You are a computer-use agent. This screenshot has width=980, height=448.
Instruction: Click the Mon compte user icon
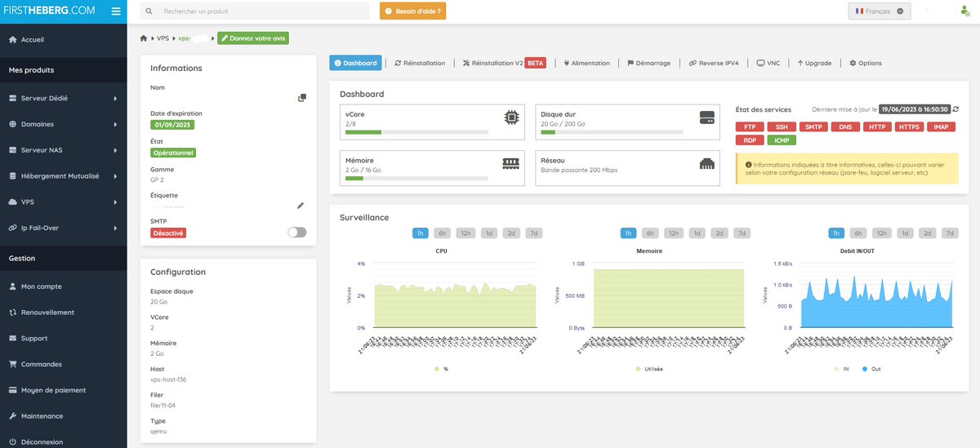pyautogui.click(x=12, y=286)
